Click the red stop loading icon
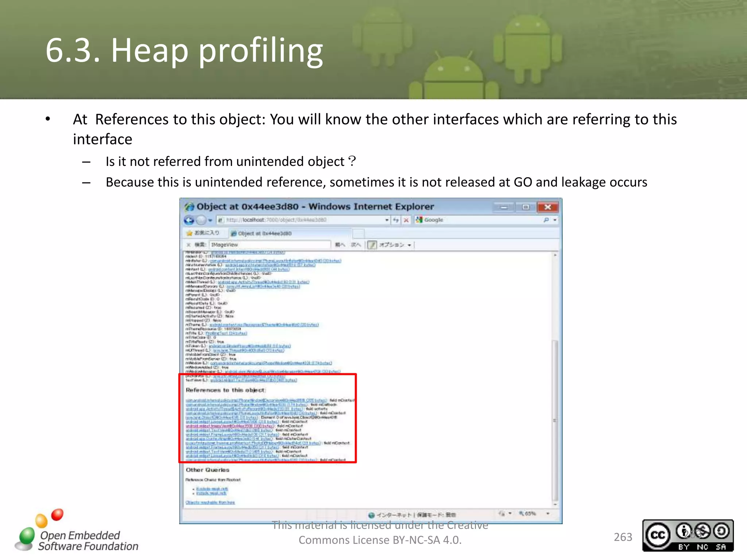 [406, 220]
